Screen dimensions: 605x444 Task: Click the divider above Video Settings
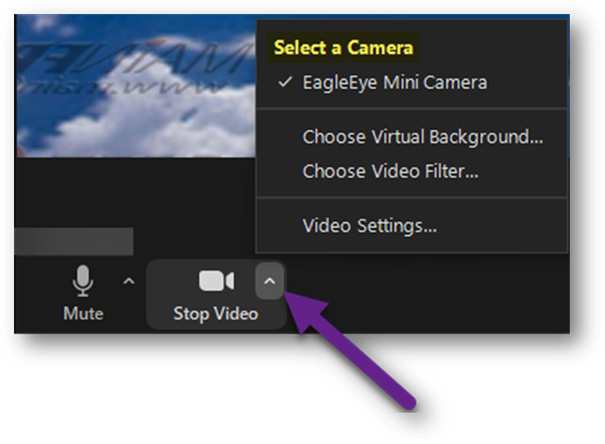(412, 198)
